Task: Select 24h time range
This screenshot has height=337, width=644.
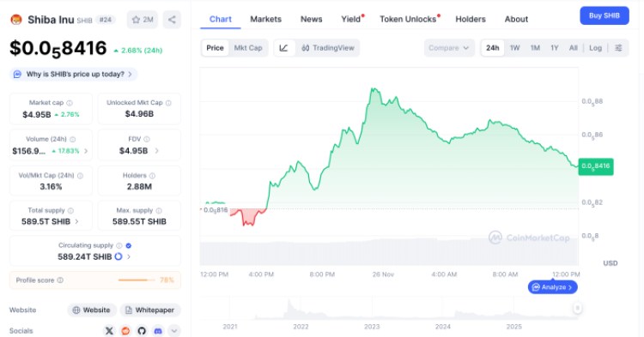Action: (x=493, y=48)
